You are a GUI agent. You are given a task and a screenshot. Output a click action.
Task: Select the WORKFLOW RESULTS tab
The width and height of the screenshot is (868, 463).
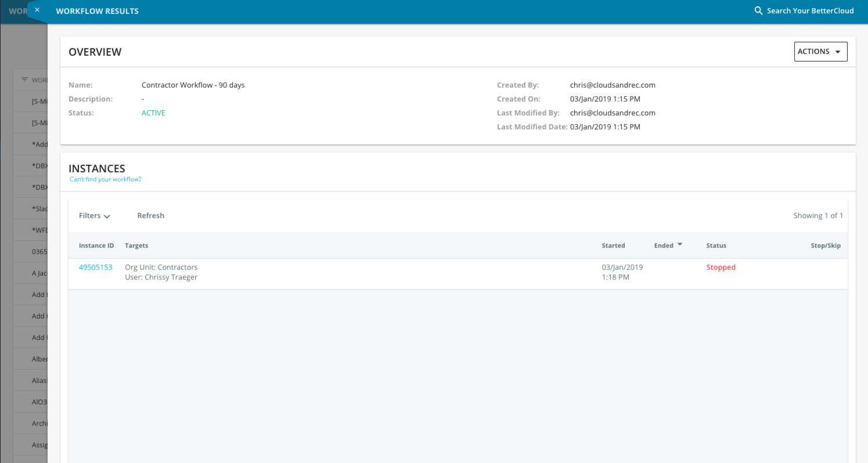(x=97, y=10)
